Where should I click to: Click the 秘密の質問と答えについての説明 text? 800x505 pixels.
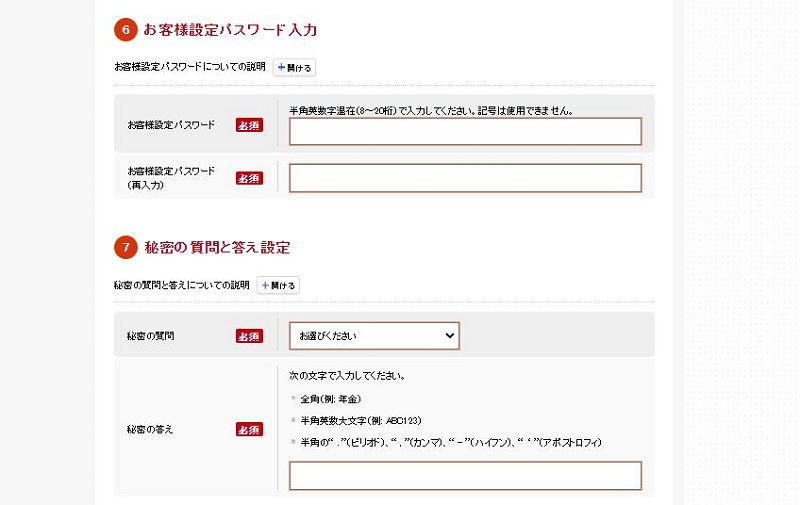[182, 286]
